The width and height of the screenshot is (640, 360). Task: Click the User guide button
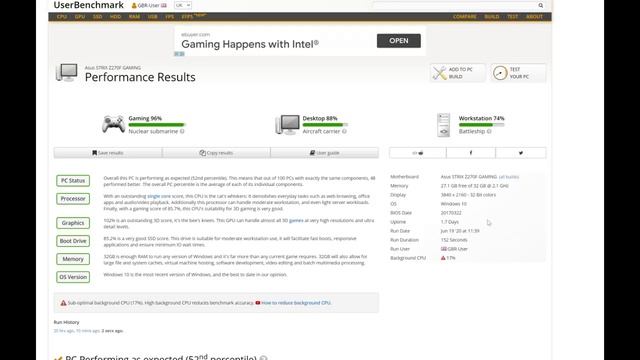(324, 153)
